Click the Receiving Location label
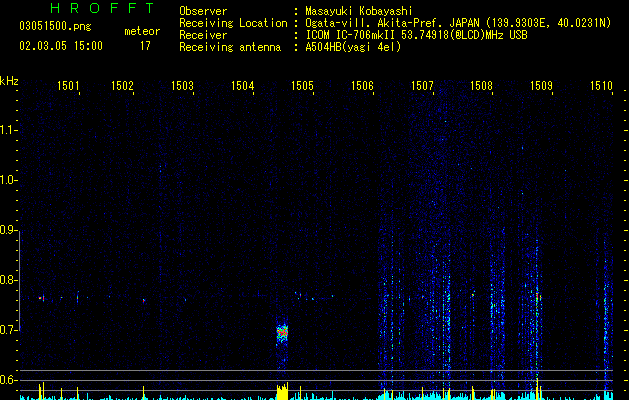The width and height of the screenshot is (629, 400). pos(233,23)
